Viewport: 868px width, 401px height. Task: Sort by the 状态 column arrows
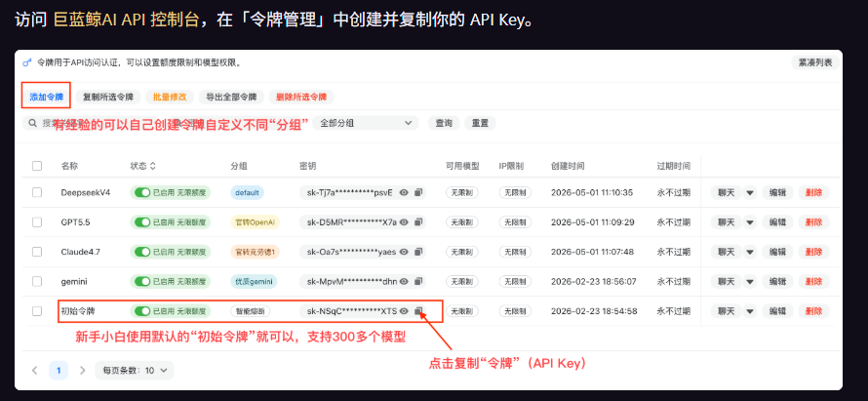[153, 166]
